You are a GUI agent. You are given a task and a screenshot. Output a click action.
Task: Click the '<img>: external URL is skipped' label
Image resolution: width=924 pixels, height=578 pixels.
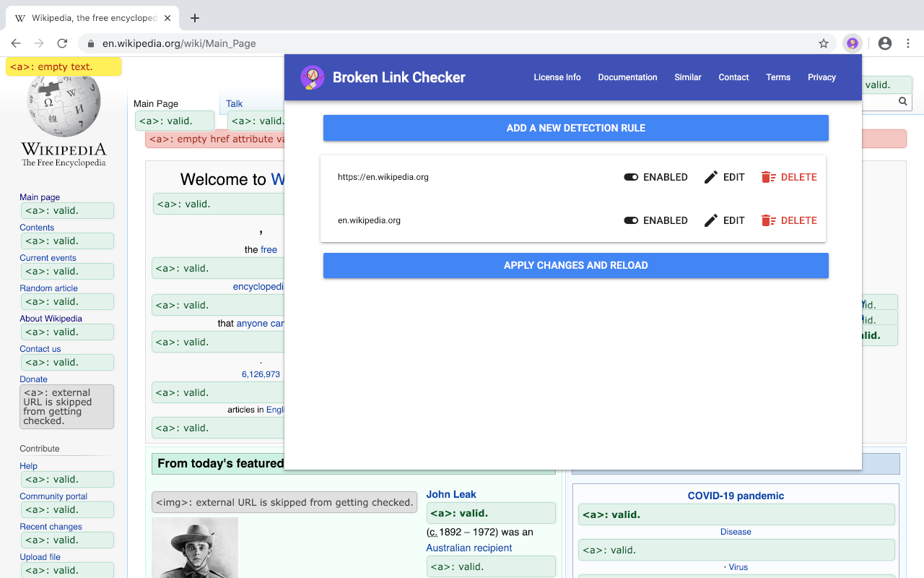click(x=284, y=503)
